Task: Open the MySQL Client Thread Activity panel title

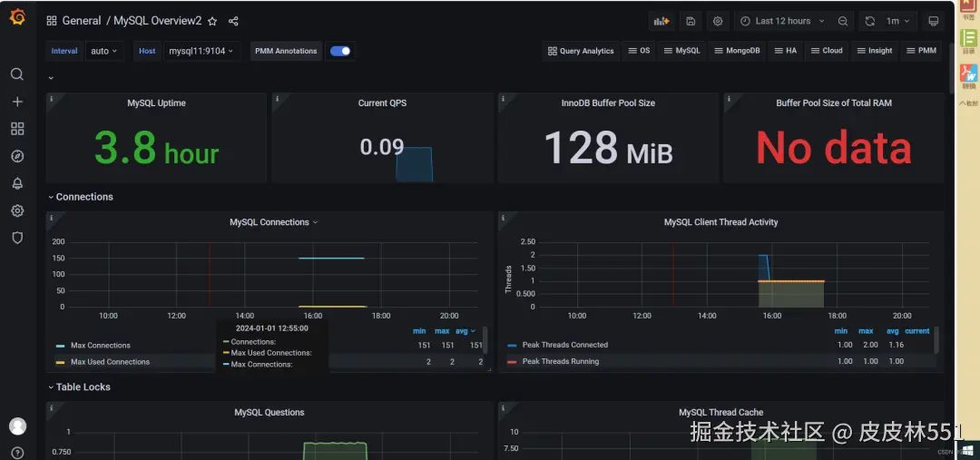Action: pyautogui.click(x=720, y=222)
